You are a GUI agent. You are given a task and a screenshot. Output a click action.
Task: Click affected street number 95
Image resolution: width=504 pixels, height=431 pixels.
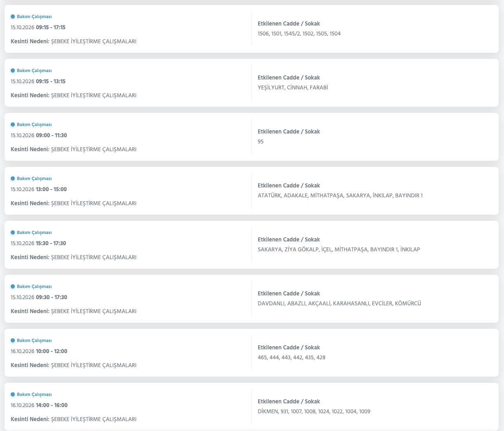[261, 142]
